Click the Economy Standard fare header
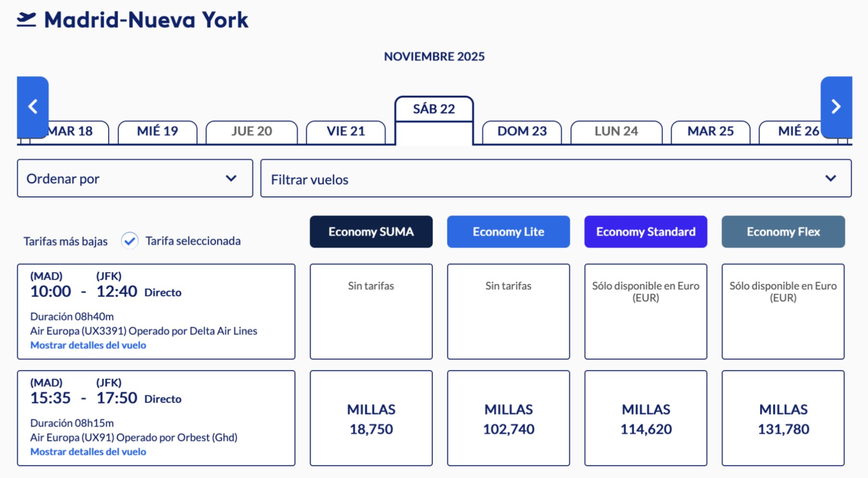Image resolution: width=868 pixels, height=478 pixels. [x=646, y=232]
